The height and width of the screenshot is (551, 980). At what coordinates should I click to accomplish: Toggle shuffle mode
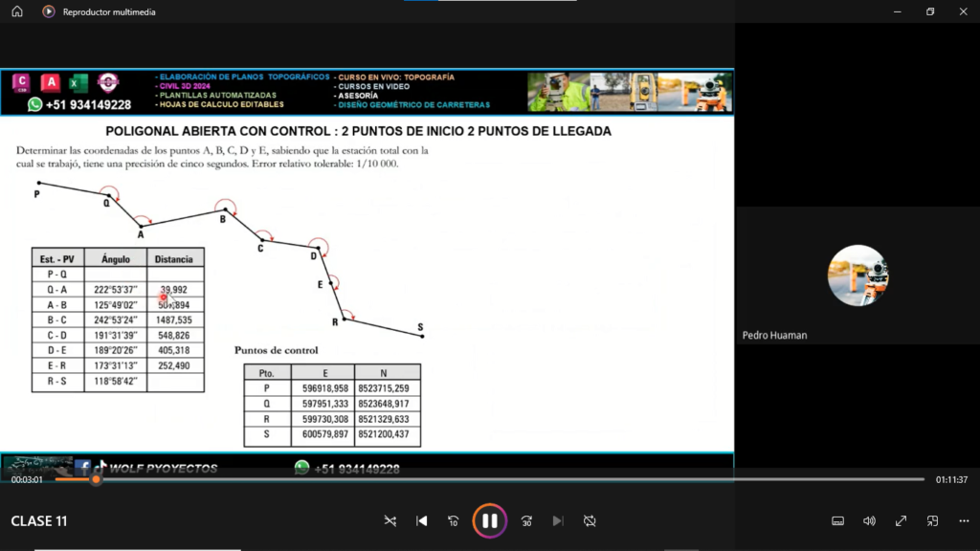coord(390,520)
